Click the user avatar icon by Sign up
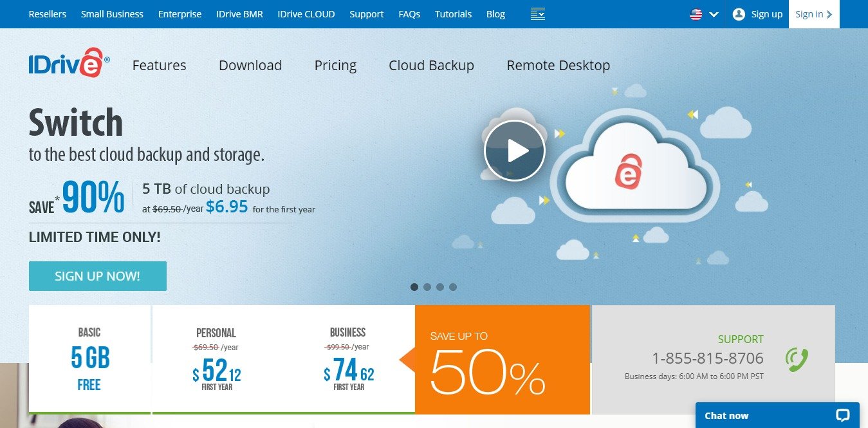The height and width of the screenshot is (428, 868). coord(739,14)
